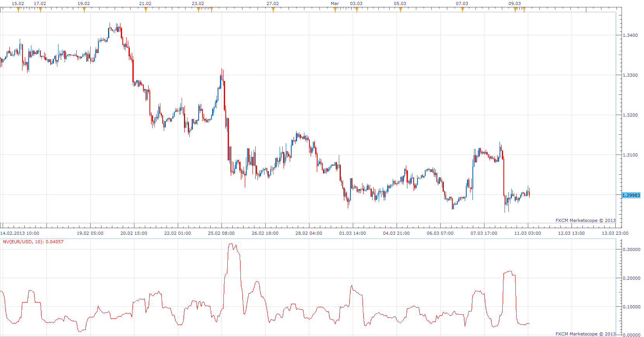The height and width of the screenshot is (337, 644).
Task: Click the 09.03 date label at top
Action: (x=515, y=3)
